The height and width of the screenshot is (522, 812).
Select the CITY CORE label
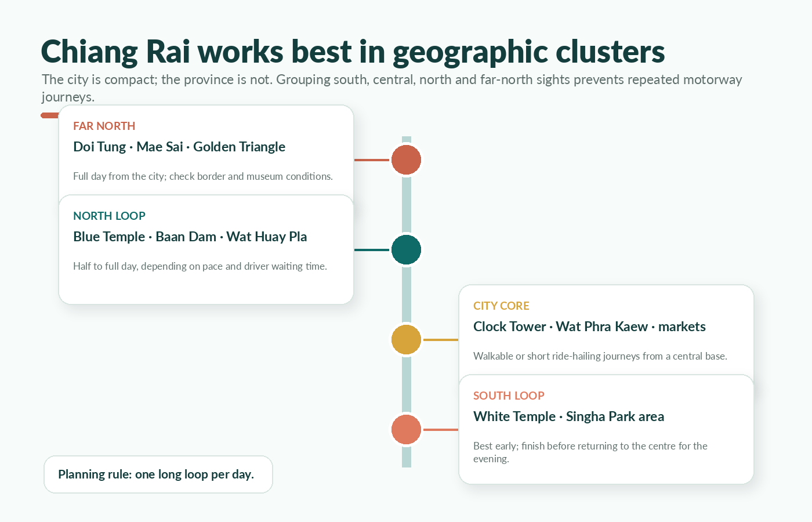click(501, 306)
